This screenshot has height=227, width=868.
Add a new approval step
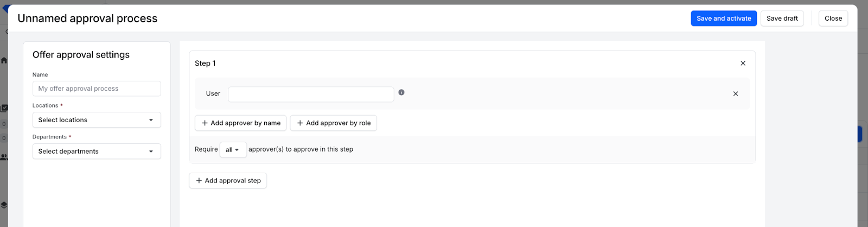click(228, 181)
